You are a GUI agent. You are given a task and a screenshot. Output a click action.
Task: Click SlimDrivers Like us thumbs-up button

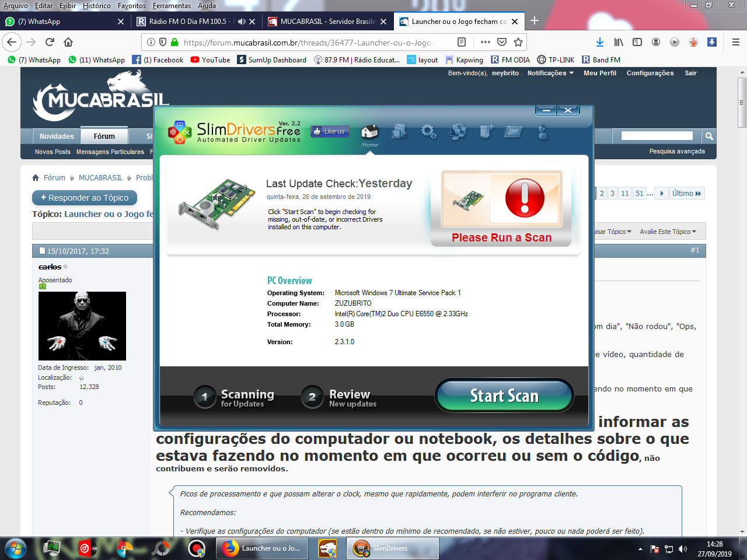(x=329, y=132)
